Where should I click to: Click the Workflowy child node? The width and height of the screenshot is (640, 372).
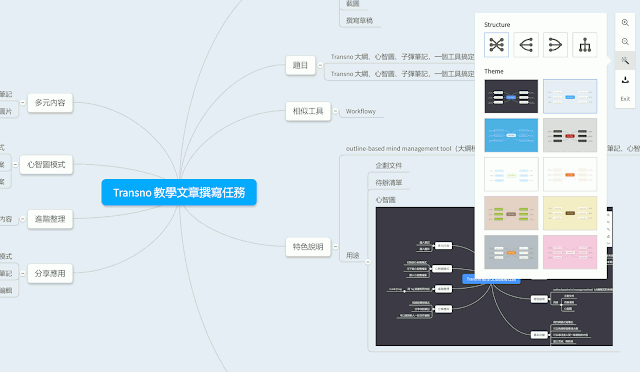click(361, 111)
